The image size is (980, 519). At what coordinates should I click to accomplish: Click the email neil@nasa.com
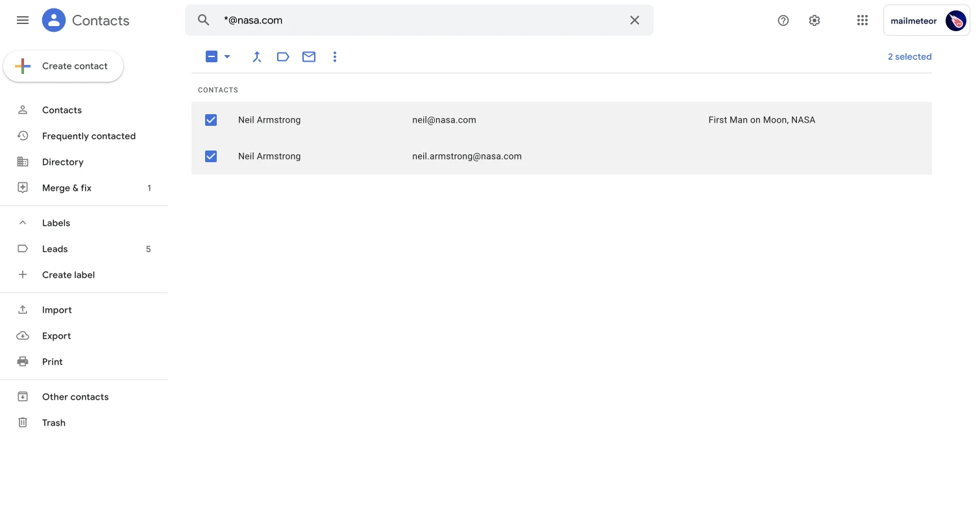444,120
